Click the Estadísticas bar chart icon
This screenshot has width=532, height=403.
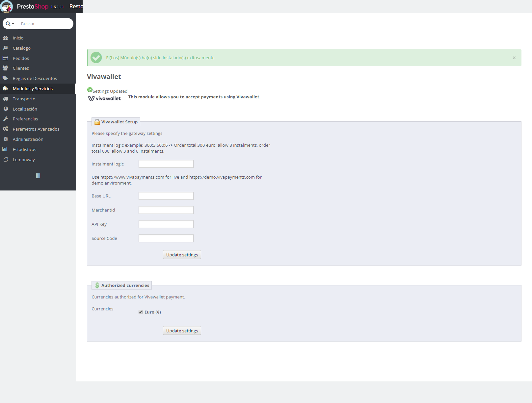coord(6,149)
